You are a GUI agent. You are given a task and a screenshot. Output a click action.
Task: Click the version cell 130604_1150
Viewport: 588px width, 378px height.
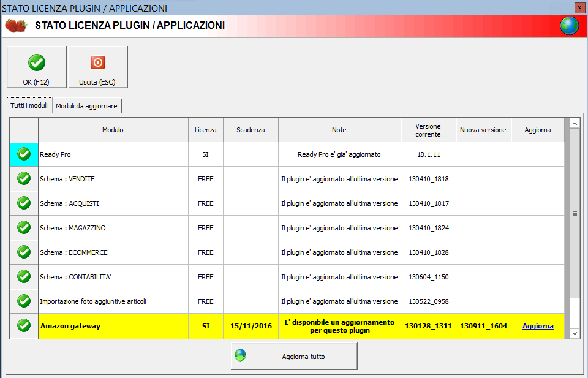[429, 277]
